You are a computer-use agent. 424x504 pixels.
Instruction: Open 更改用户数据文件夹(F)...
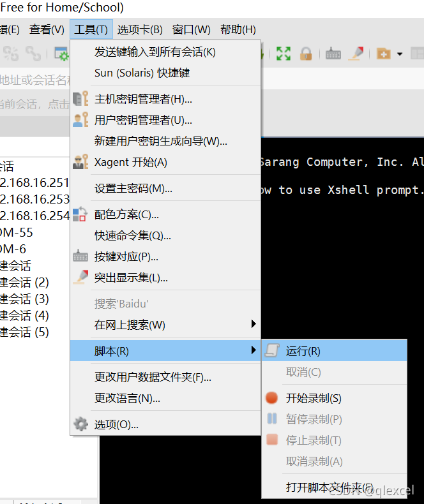(165, 376)
